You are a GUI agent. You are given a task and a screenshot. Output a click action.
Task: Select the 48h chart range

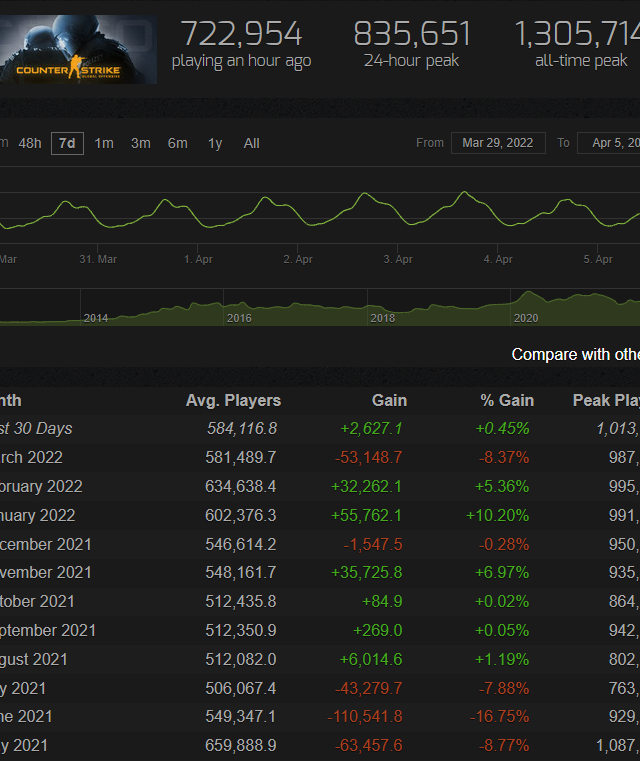pos(30,143)
